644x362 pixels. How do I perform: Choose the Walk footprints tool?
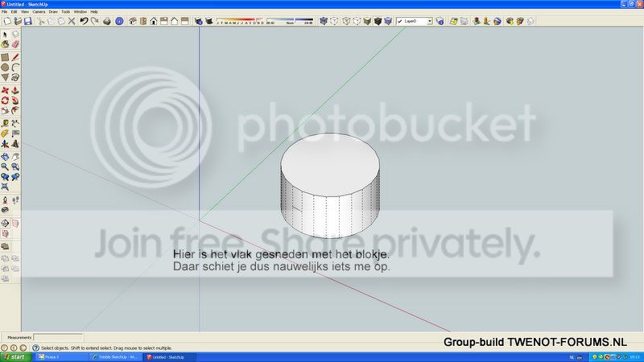tap(15, 200)
